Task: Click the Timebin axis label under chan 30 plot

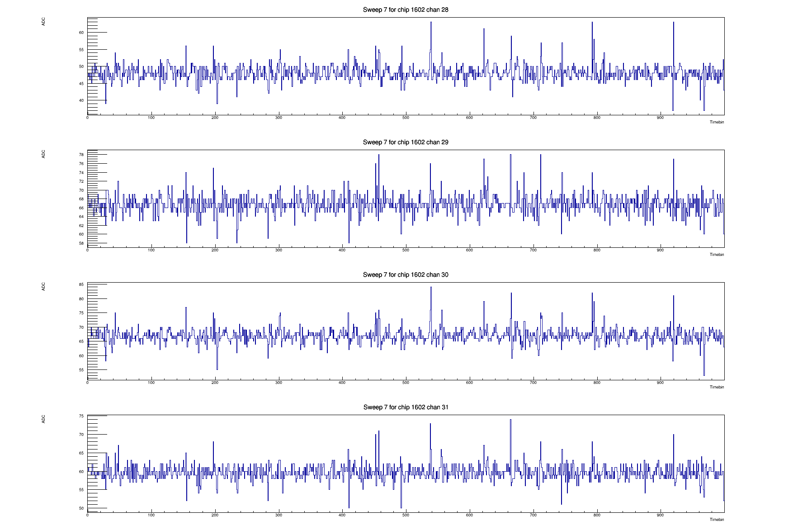Action: [717, 387]
